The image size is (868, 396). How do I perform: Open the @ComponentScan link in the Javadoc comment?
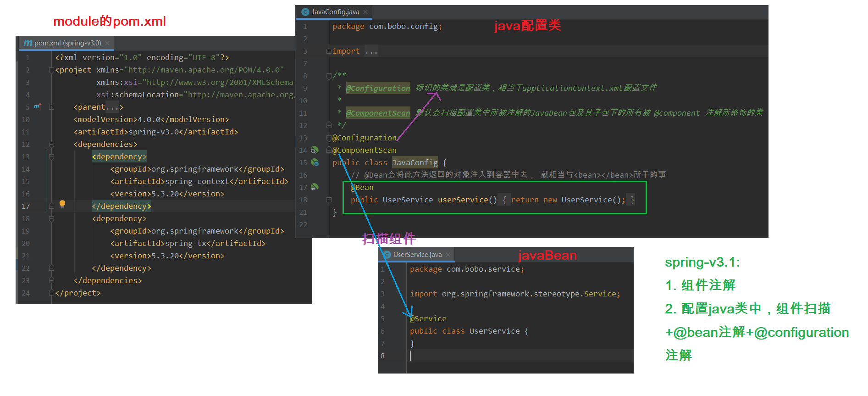[378, 113]
